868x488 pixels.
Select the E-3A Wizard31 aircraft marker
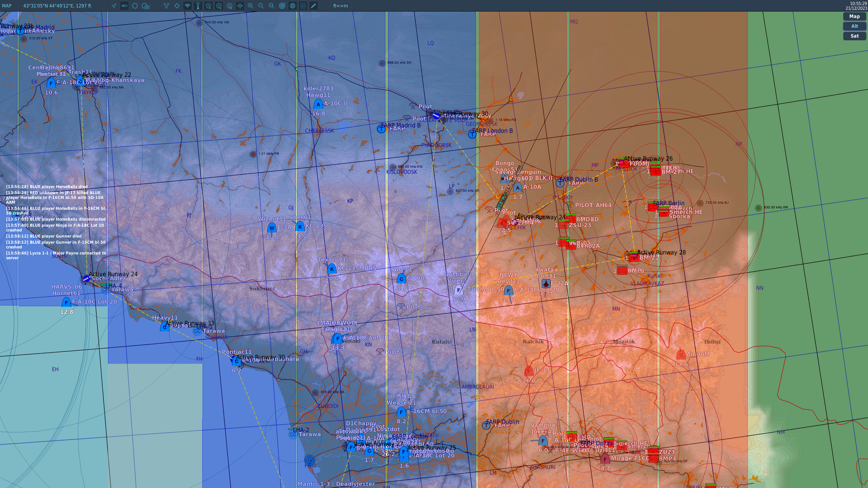pyautogui.click(x=272, y=228)
